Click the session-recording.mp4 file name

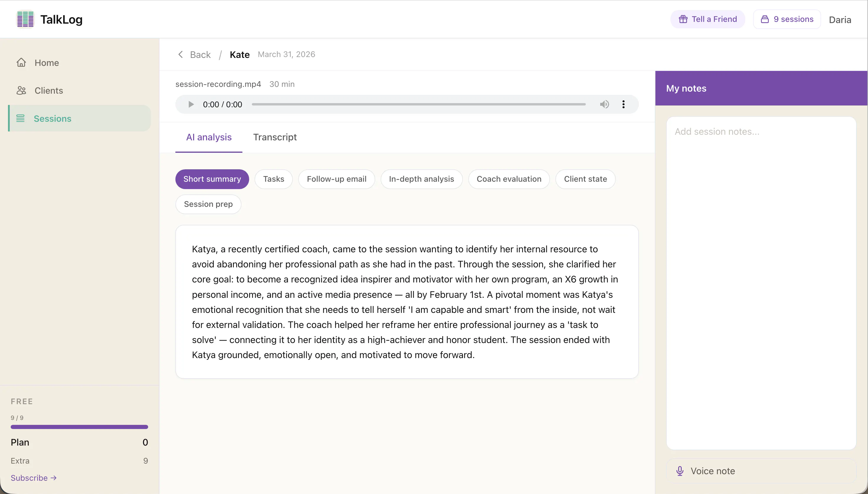tap(218, 84)
